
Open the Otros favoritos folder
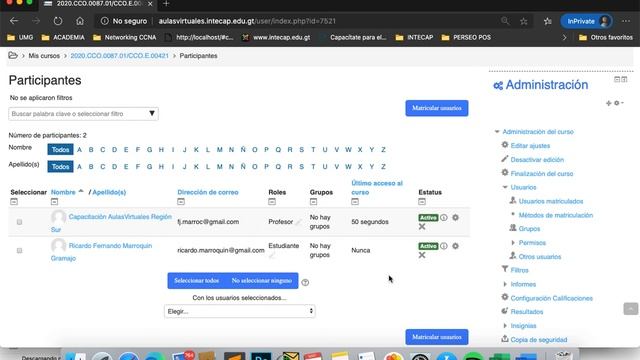click(606, 38)
